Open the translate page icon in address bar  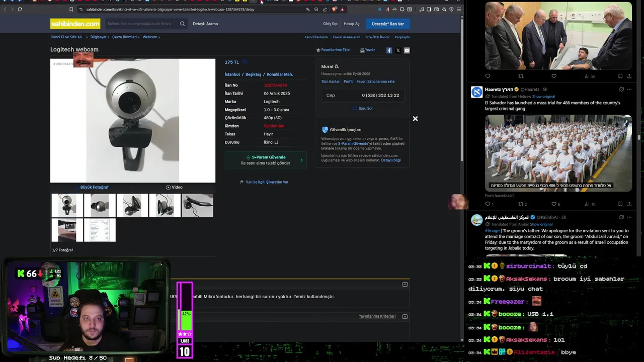[308, 9]
